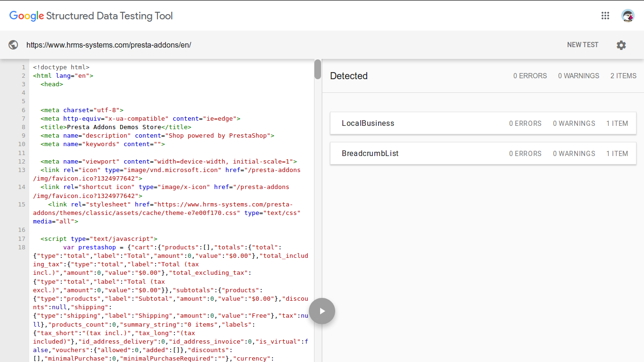Open the account profile avatar

tap(627, 16)
